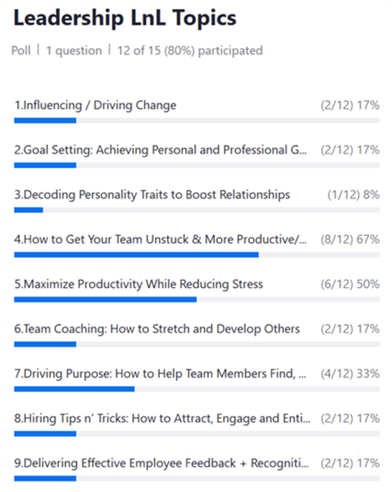Select Delivering Effective Employee Feedback option
The height and width of the screenshot is (492, 392).
[x=161, y=463]
